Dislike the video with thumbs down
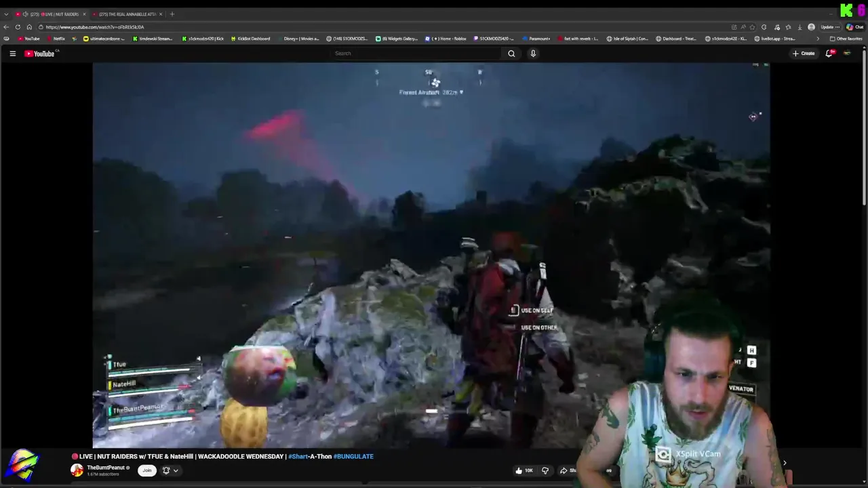Image resolution: width=868 pixels, height=488 pixels. pos(545,470)
